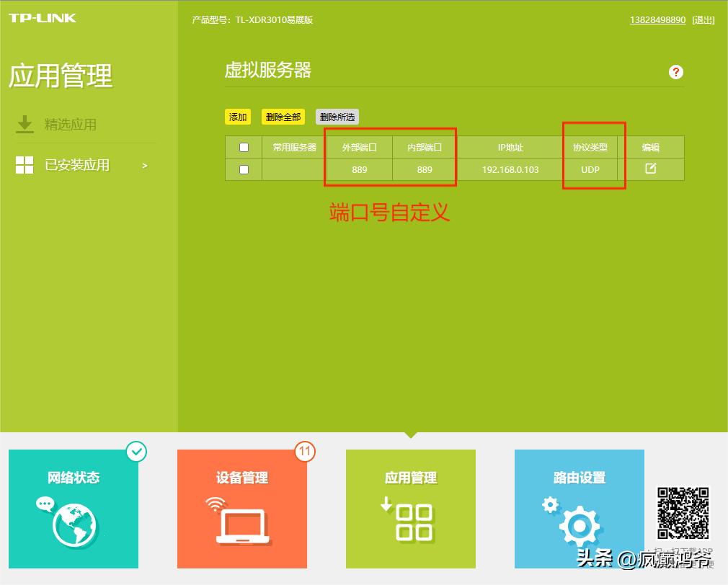728x585 pixels.
Task: Click the globe icon in 网络状态 tile
Action: click(x=73, y=524)
